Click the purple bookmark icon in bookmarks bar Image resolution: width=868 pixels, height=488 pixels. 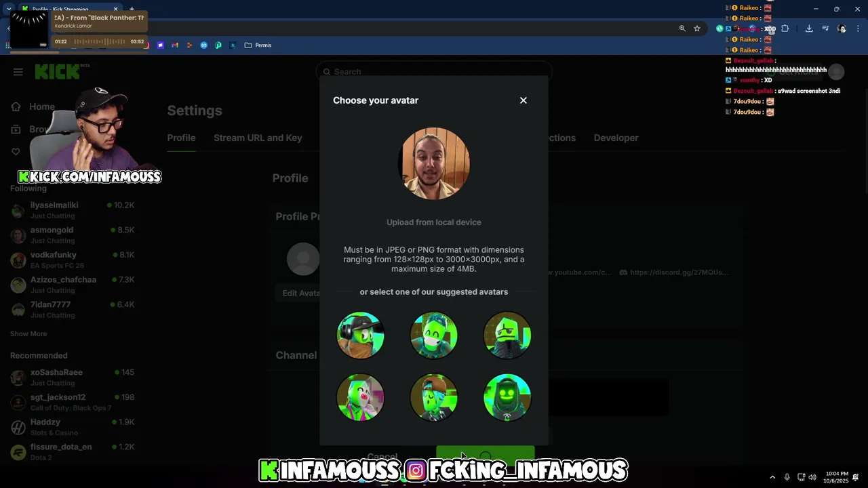click(161, 45)
